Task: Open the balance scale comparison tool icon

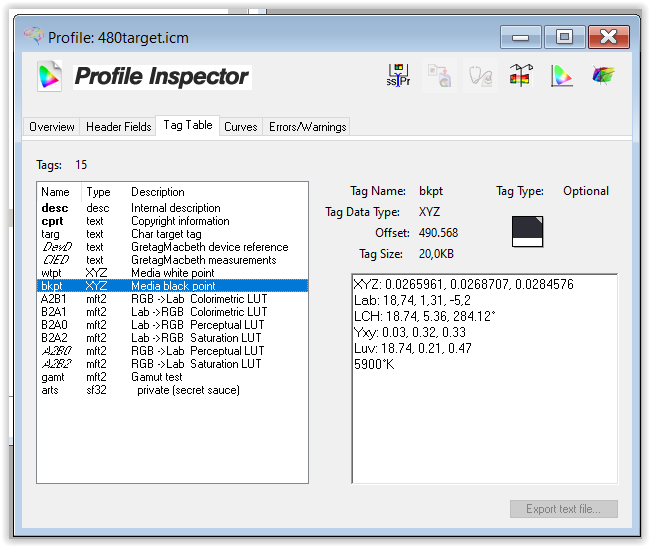Action: [521, 76]
